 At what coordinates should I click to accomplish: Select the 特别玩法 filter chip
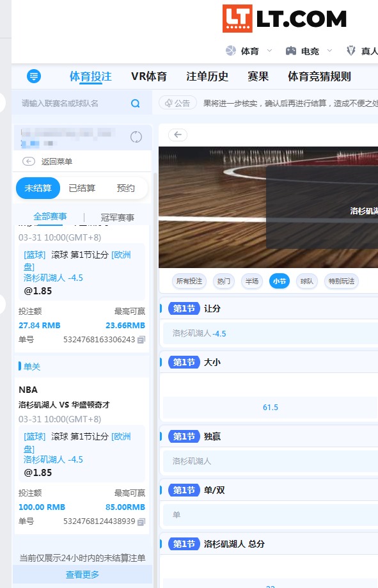tap(342, 281)
